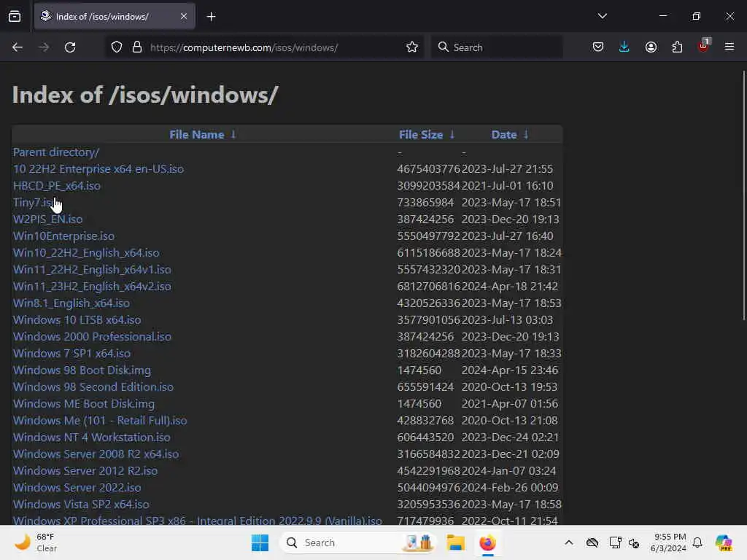Click the crossed-out cloud tray icon
This screenshot has width=747, height=560.
click(x=592, y=542)
